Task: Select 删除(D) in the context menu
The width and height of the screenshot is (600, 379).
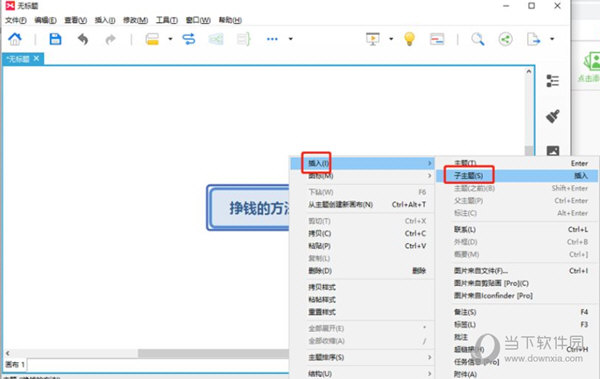Action: [362, 271]
